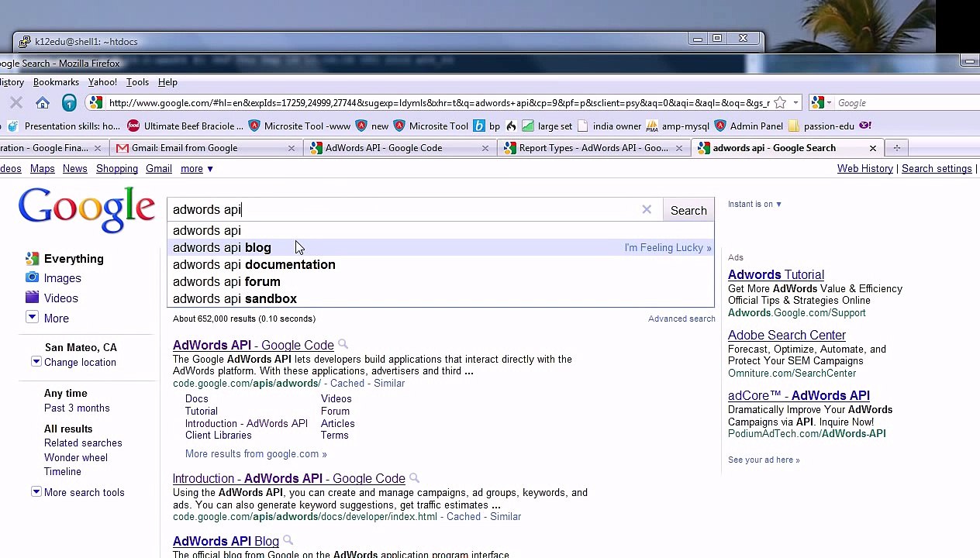This screenshot has height=558, width=980.
Task: Preview AdWords API - Google Code magnifier icon
Action: [343, 345]
